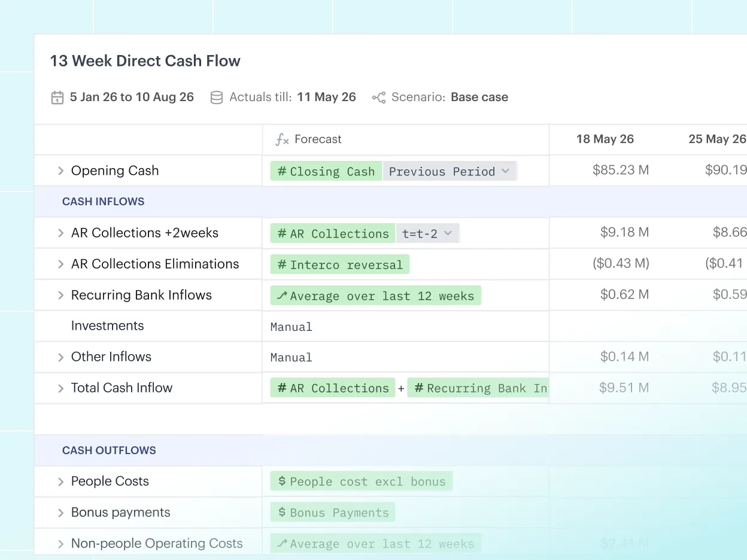Open the Actuals till 11 May 26 selector
Image resolution: width=747 pixels, height=560 pixels.
click(293, 97)
